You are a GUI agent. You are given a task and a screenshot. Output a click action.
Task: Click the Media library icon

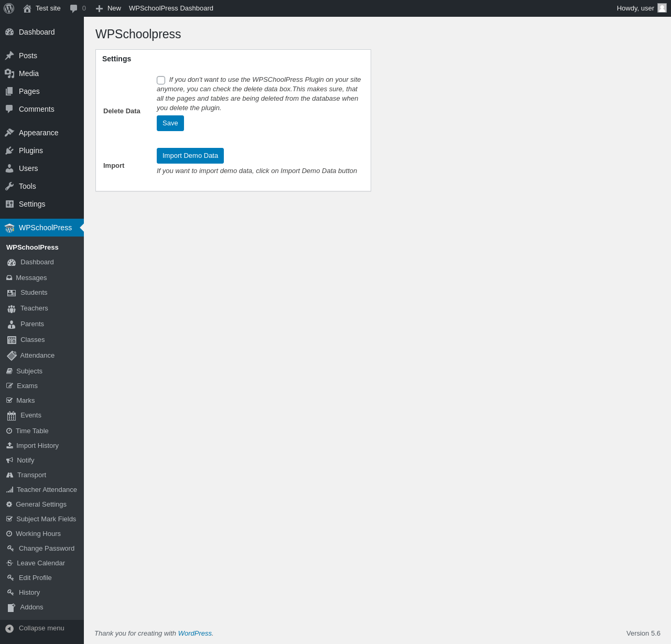click(9, 73)
